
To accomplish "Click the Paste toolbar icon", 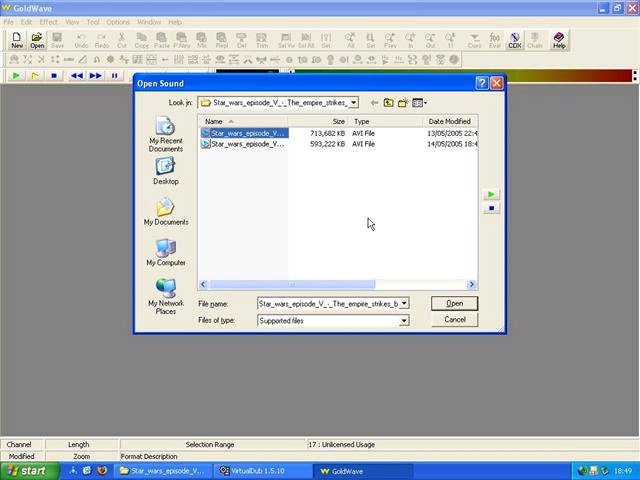I will pyautogui.click(x=162, y=40).
